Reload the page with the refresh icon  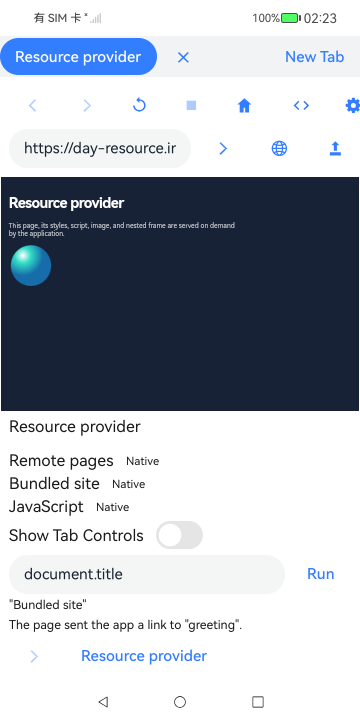pos(139,106)
